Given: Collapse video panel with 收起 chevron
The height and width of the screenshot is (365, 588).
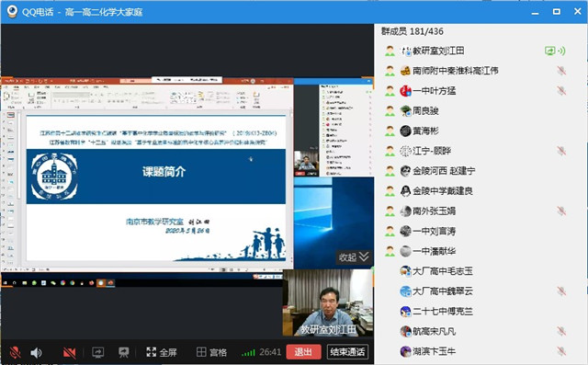Looking at the screenshot, I should pyautogui.click(x=354, y=257).
